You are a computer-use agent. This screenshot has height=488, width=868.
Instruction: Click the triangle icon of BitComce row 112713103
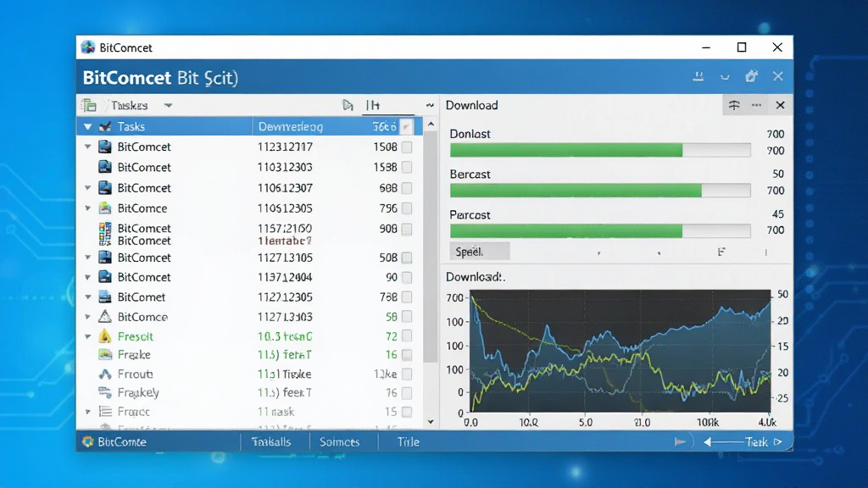point(105,317)
